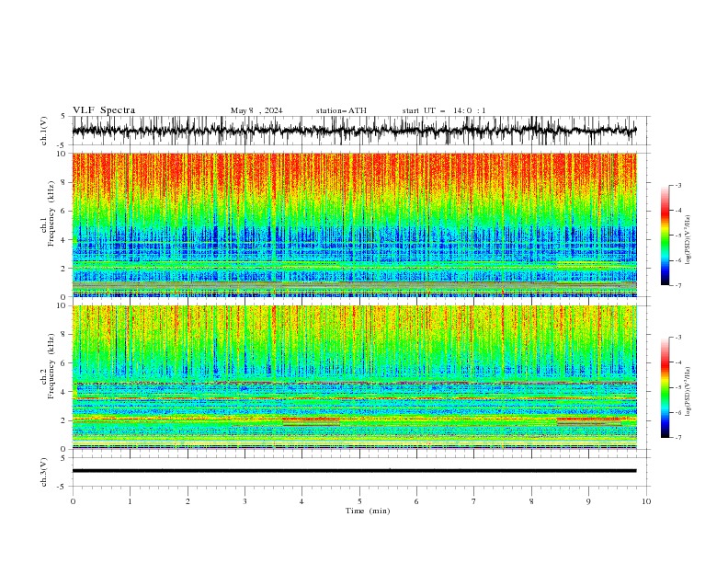728x563 pixels.
Task: Click the "-3" label on ch.1 color bar
Action: pyautogui.click(x=677, y=185)
